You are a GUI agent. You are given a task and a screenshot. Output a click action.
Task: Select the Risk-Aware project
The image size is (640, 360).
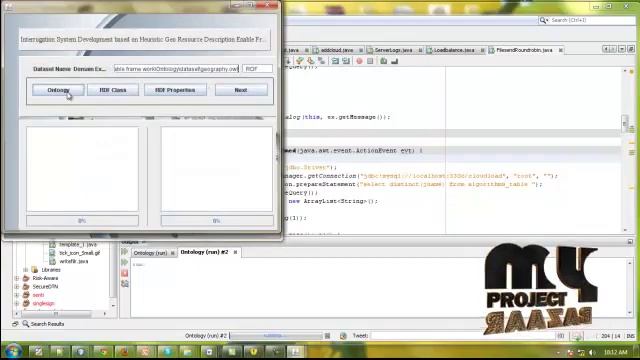(45, 278)
